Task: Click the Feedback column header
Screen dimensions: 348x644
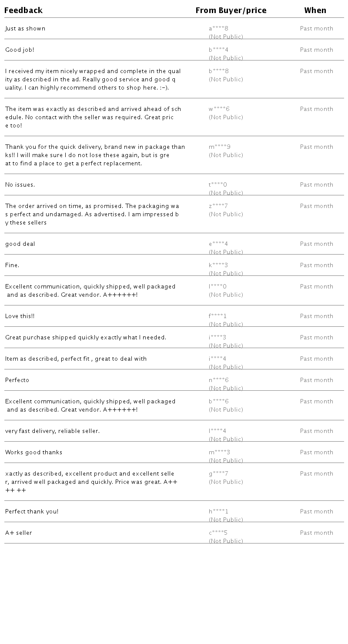Action: (x=23, y=10)
